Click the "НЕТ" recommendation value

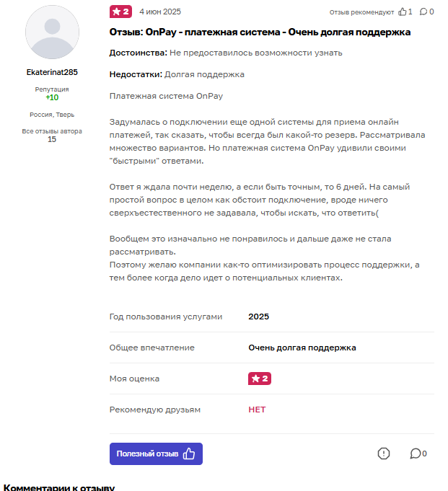click(257, 410)
